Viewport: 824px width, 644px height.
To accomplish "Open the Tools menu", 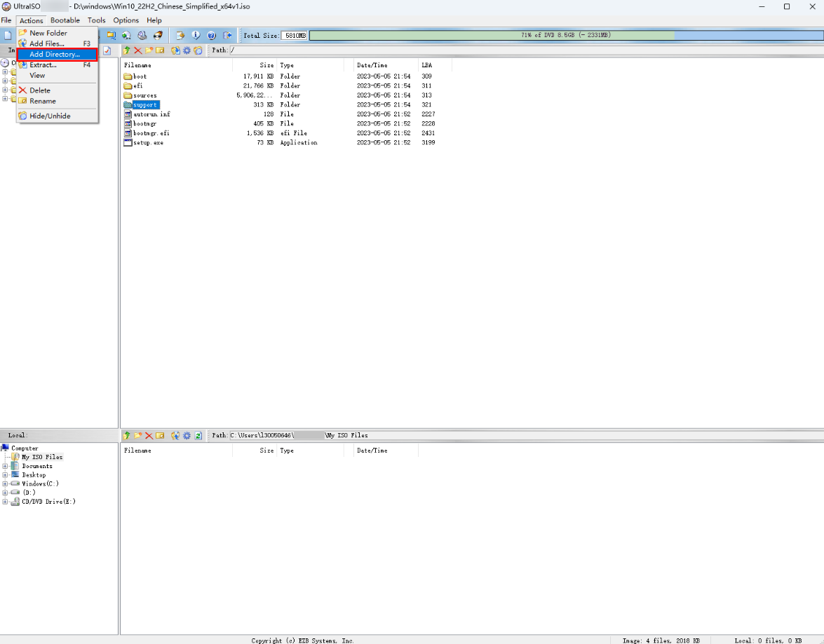I will click(96, 20).
